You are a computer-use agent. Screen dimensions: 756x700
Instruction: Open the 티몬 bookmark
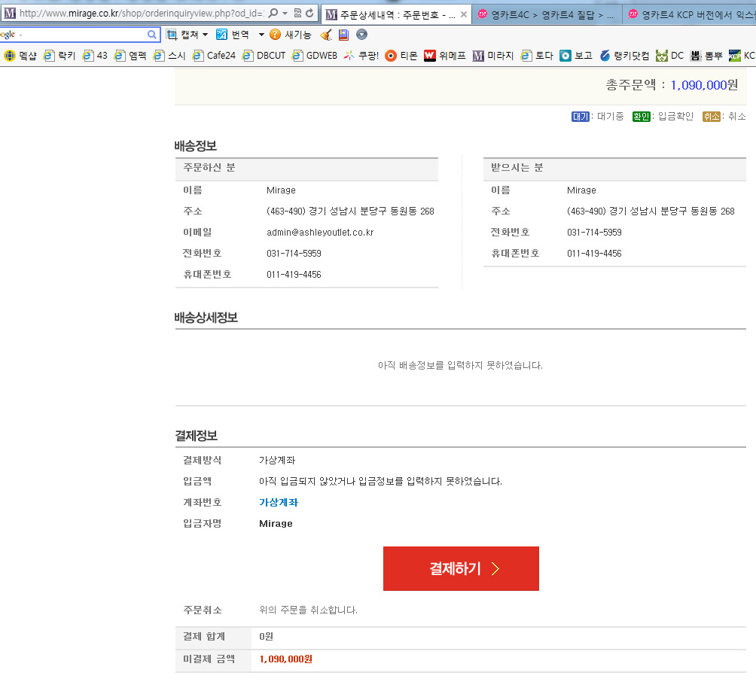[x=401, y=55]
